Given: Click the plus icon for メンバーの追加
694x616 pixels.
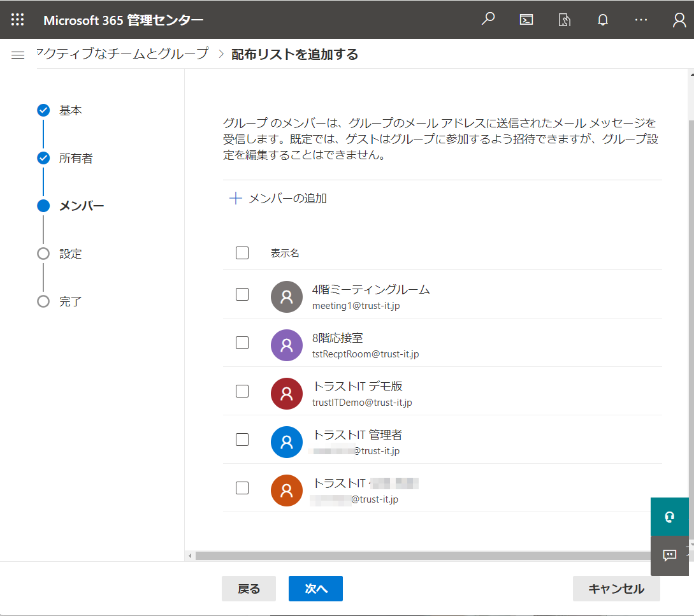Looking at the screenshot, I should click(235, 198).
